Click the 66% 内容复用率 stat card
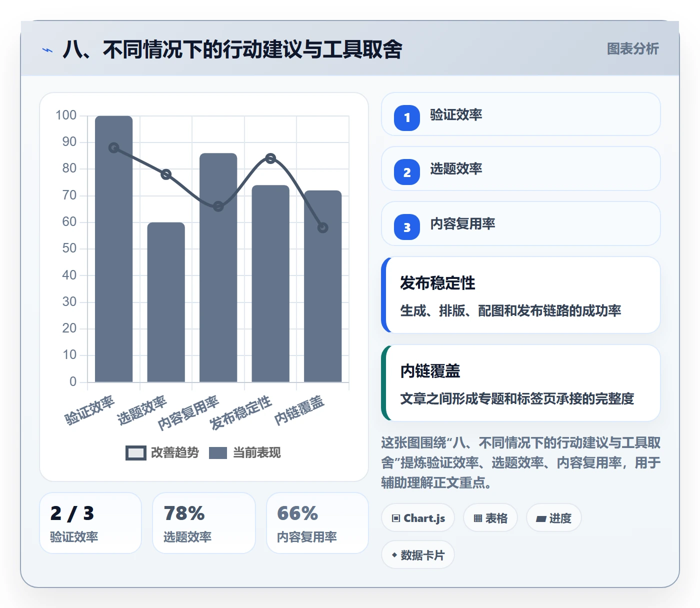Screen dimensions: 700x608 [x=317, y=523]
